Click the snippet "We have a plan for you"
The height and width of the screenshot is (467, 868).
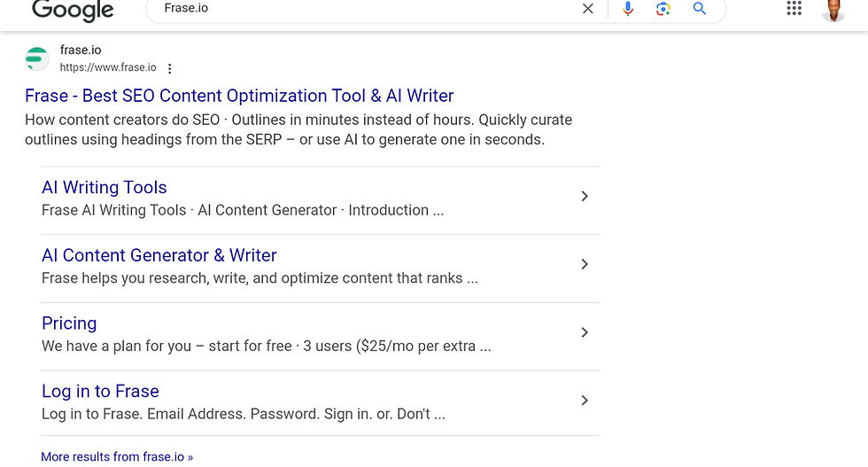[x=267, y=346]
